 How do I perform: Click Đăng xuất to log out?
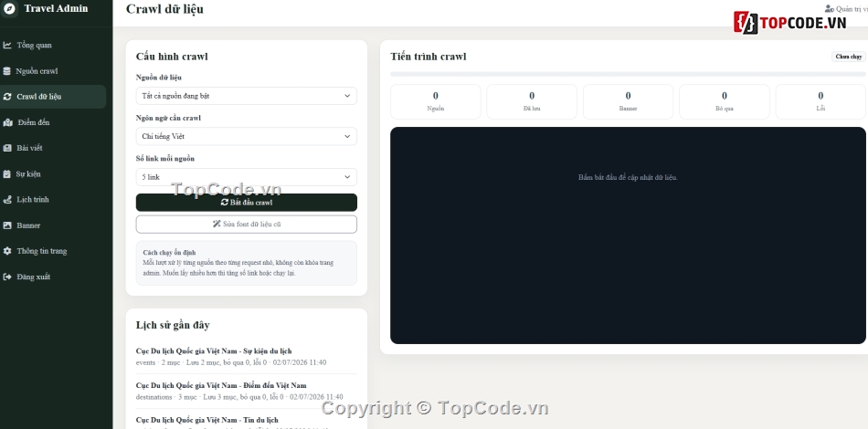pyautogui.click(x=53, y=277)
